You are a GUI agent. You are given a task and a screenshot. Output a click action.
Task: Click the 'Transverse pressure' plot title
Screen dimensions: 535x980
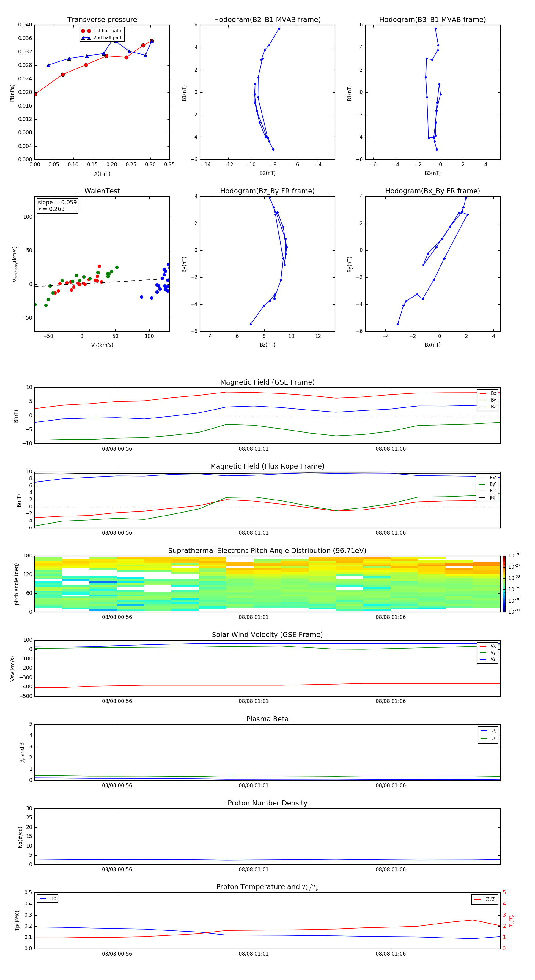[102, 20]
